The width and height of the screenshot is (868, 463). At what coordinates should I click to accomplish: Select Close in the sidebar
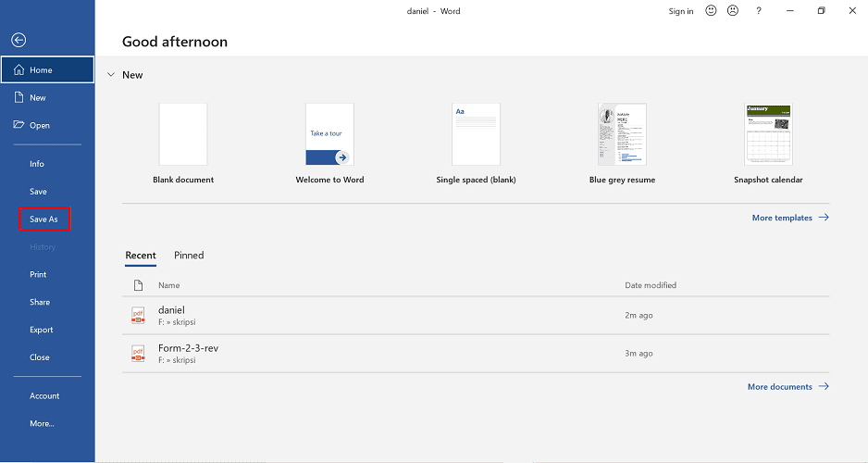[39, 357]
